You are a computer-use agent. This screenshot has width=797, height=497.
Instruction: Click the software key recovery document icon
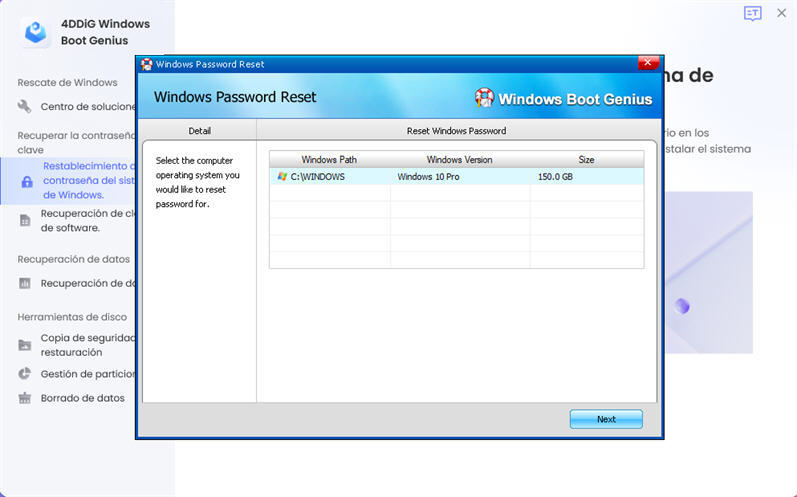point(25,220)
